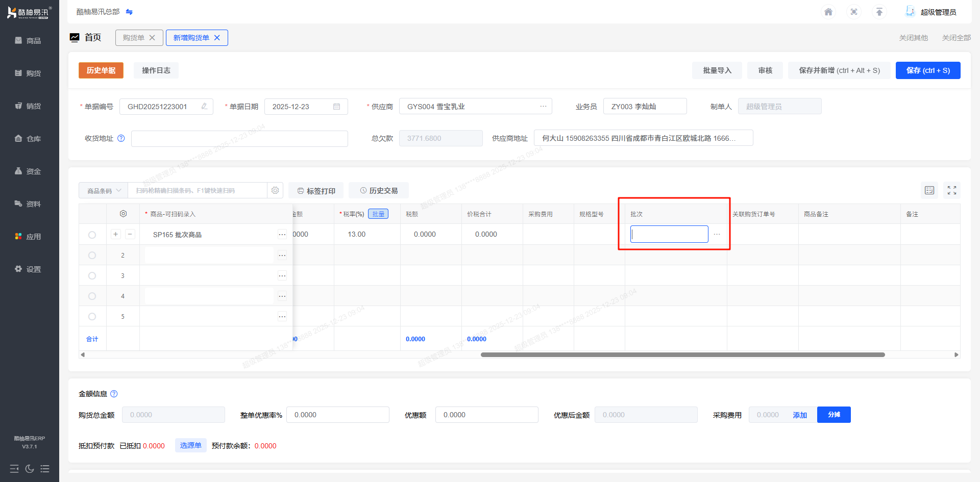Click the horizontal table scrollbar
This screenshot has height=482, width=980.
[x=682, y=354]
